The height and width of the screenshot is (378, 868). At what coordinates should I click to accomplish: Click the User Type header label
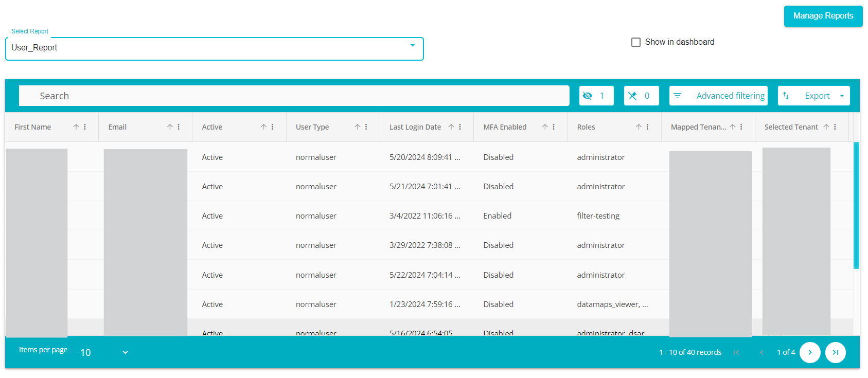click(x=312, y=127)
